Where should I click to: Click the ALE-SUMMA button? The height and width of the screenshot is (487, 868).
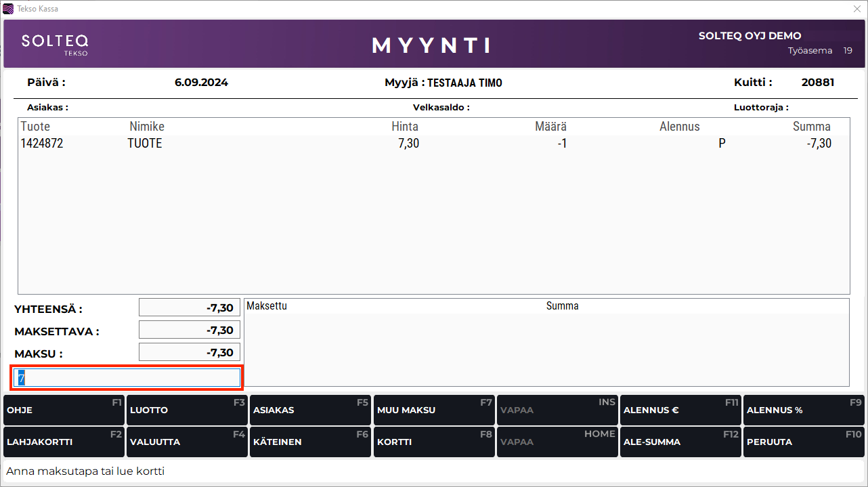coord(680,442)
